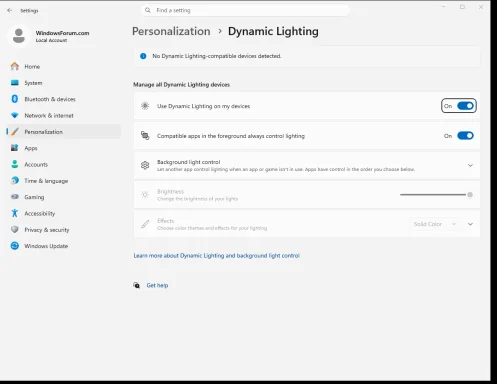Screen dimensions: 497x384
Task: Click the back arrow icon in Settings
Action: [9, 10]
